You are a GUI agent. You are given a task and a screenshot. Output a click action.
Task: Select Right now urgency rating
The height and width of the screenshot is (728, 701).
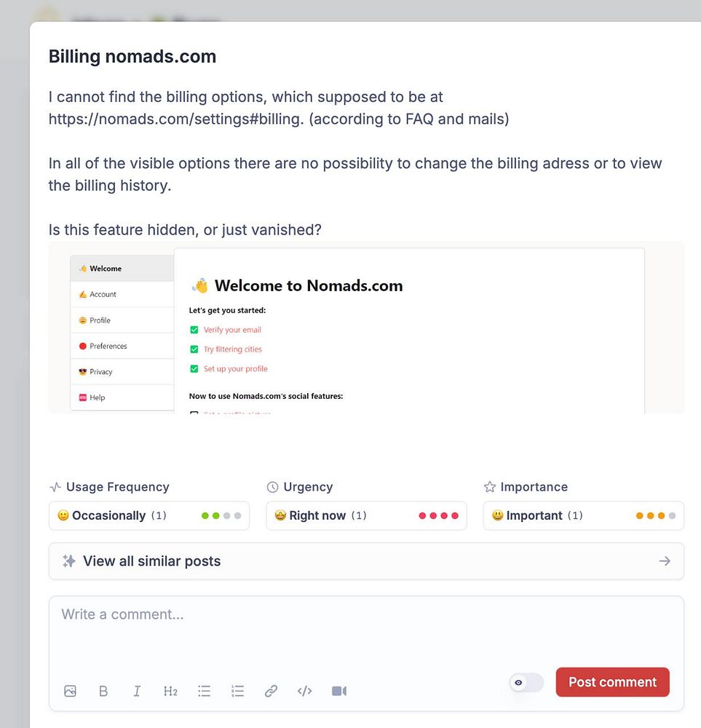[x=318, y=515]
